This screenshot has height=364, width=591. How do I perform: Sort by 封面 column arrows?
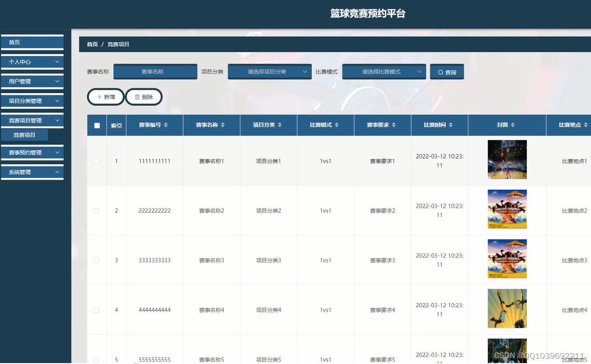[x=512, y=125]
